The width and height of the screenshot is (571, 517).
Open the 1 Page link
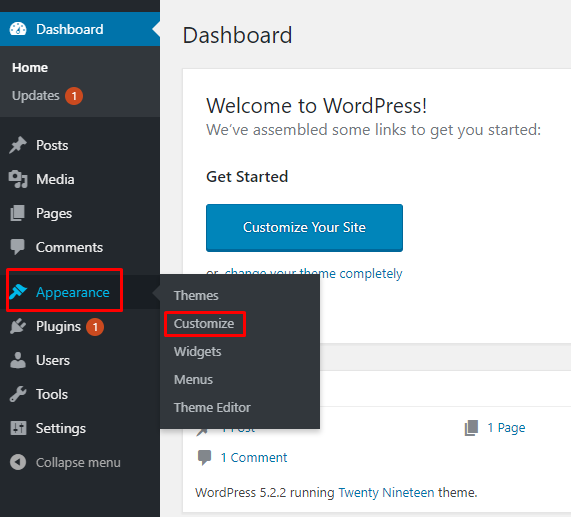506,427
